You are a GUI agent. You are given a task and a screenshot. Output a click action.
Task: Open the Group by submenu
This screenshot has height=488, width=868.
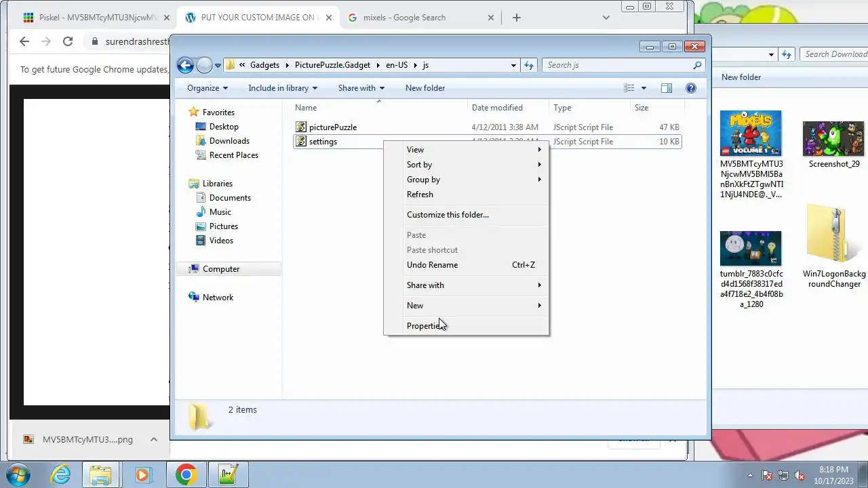point(466,180)
